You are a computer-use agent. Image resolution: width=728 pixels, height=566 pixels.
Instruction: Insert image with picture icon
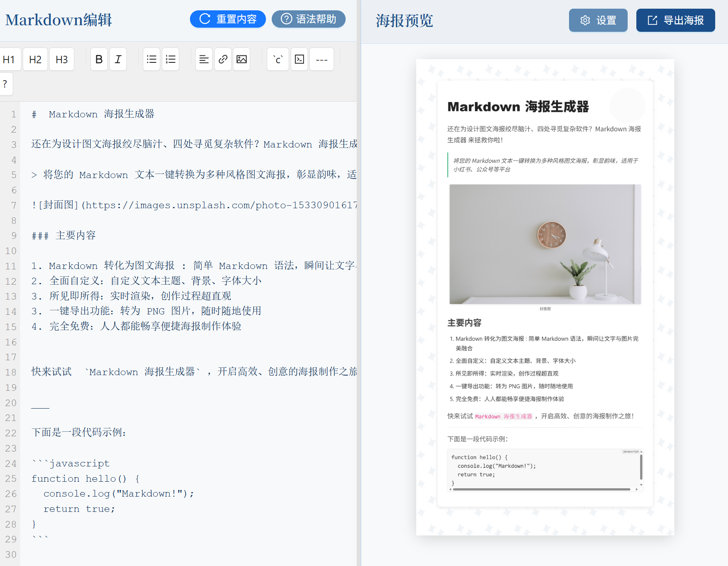point(242,59)
